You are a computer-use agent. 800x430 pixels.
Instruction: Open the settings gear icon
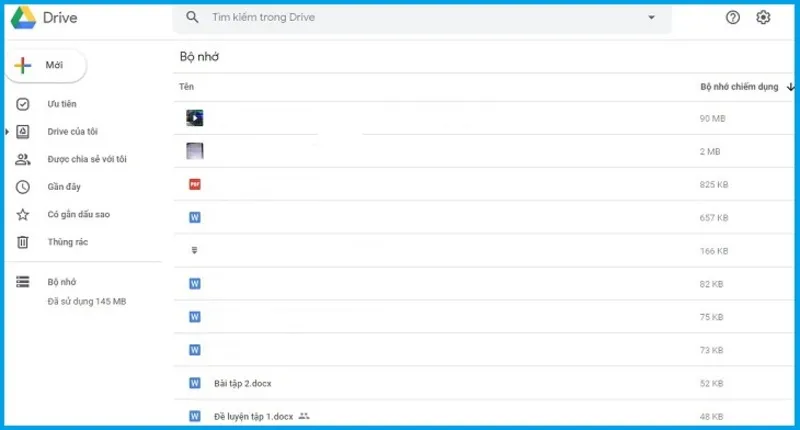click(x=763, y=17)
